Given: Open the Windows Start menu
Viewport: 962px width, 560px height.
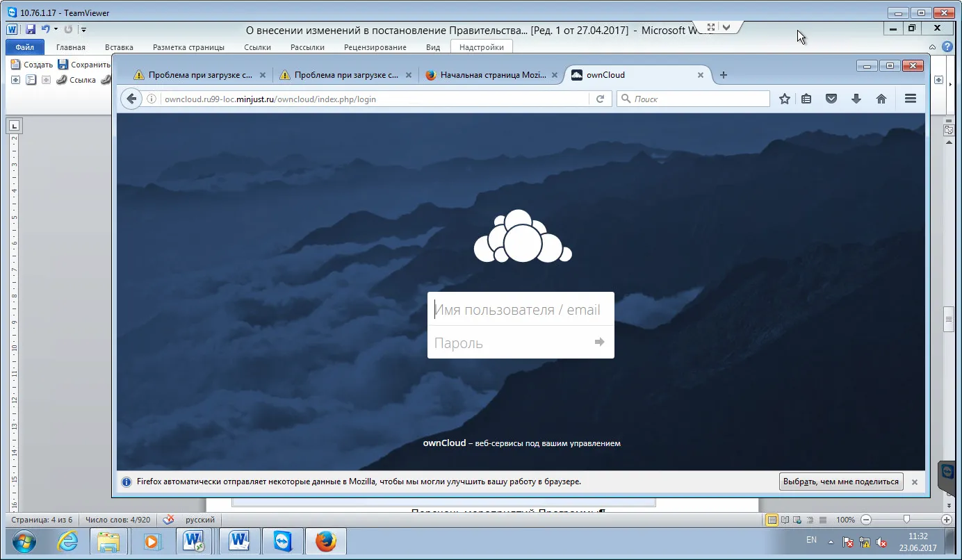Looking at the screenshot, I should pos(24,541).
